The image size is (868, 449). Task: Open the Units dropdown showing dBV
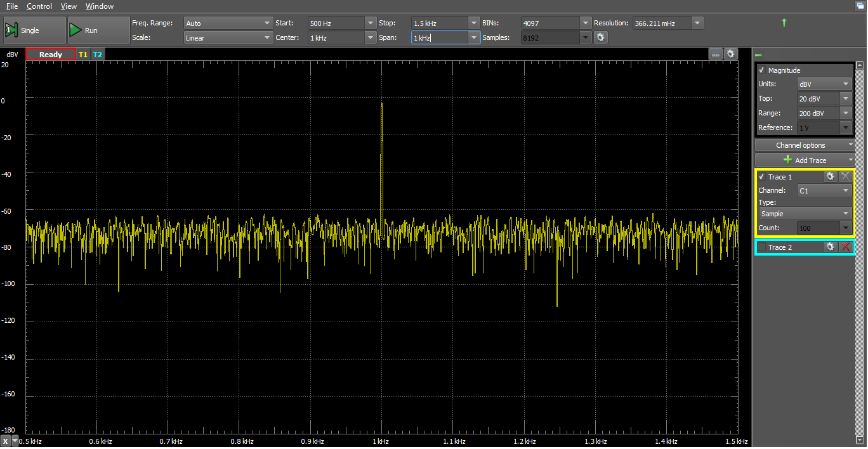pos(824,84)
